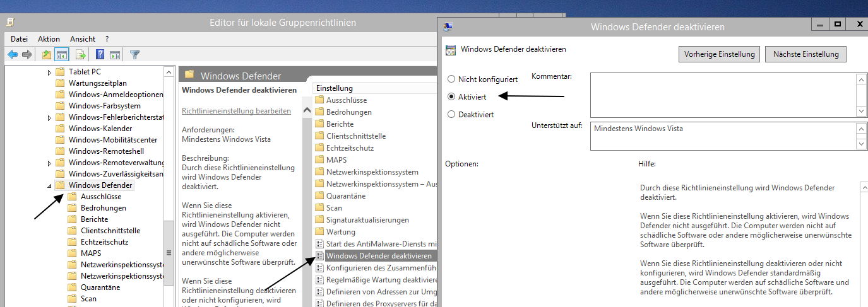The width and height of the screenshot is (868, 307).
Task: Select the Deaktiviert radio button
Action: pos(451,115)
